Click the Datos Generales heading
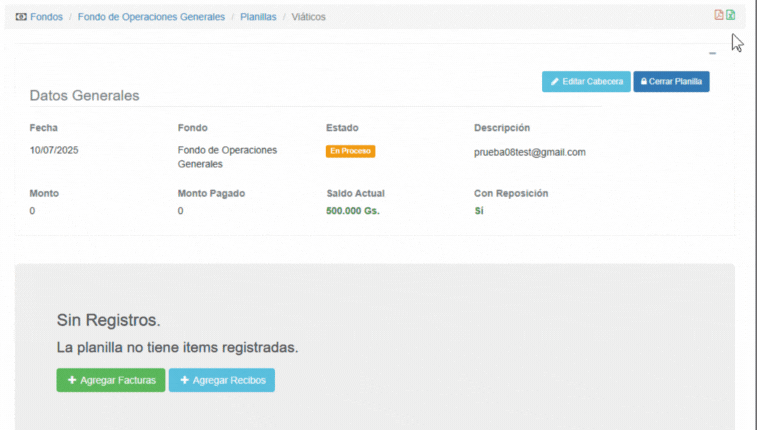This screenshot has height=430, width=757. pos(84,96)
